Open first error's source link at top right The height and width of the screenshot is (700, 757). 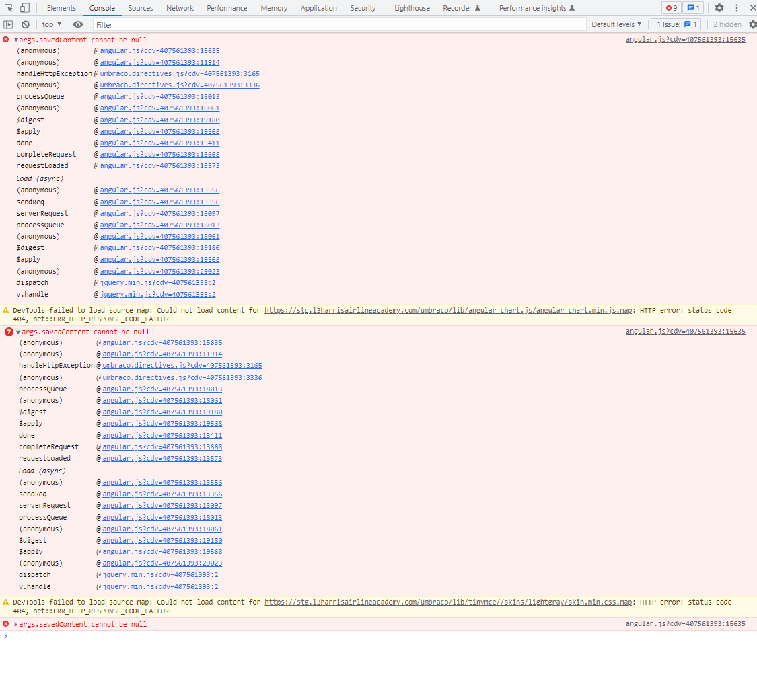(685, 40)
